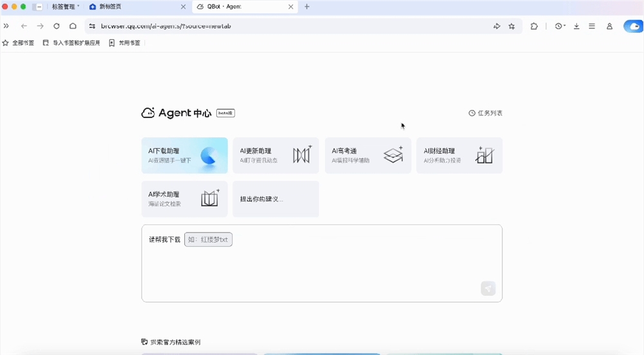Choose the AI财经助理 agent card
This screenshot has width=644, height=355.
459,155
